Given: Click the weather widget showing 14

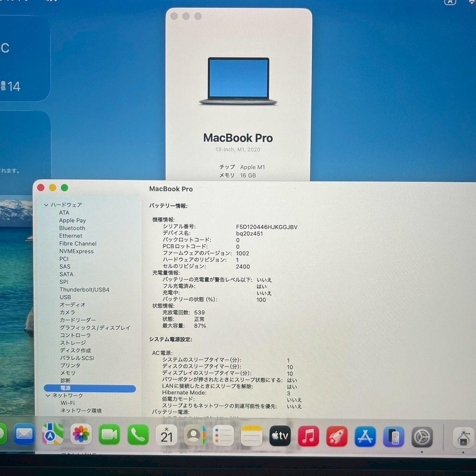Looking at the screenshot, I should pyautogui.click(x=24, y=58).
